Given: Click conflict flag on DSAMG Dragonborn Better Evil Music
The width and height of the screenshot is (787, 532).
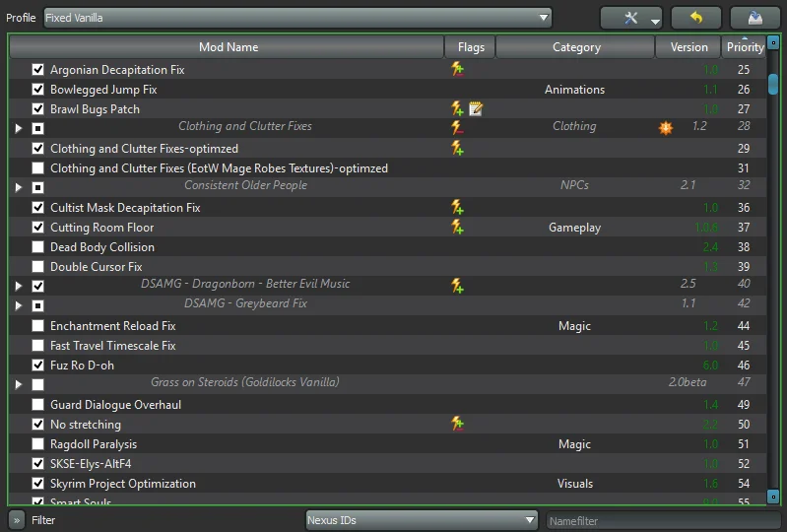Looking at the screenshot, I should [457, 286].
